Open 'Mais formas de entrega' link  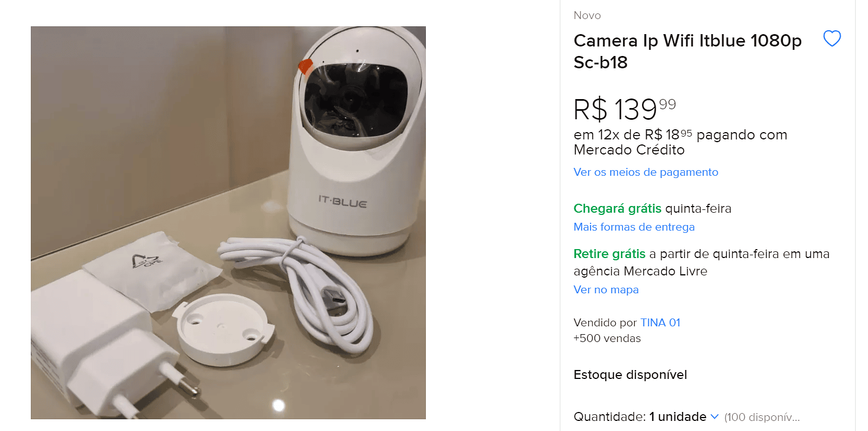(634, 227)
